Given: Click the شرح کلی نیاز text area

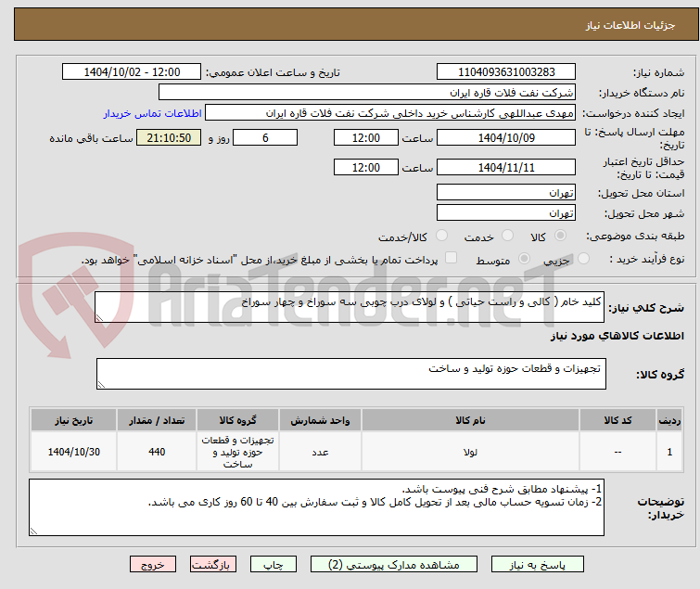Looking at the screenshot, I should 350,307.
